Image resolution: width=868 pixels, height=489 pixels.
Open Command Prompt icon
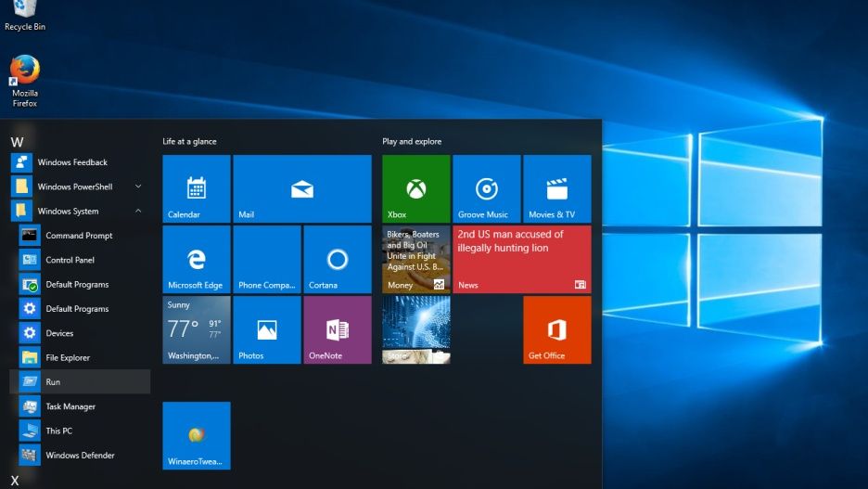tap(30, 236)
